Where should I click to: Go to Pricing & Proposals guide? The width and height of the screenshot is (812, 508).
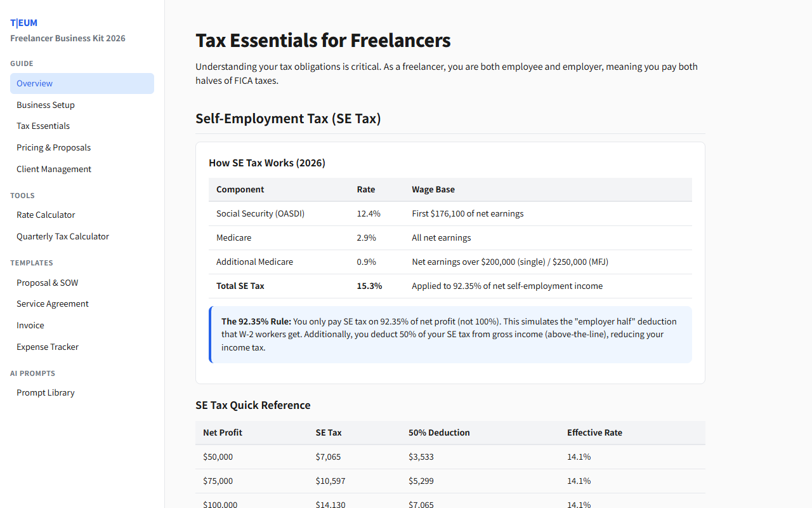[x=53, y=147]
